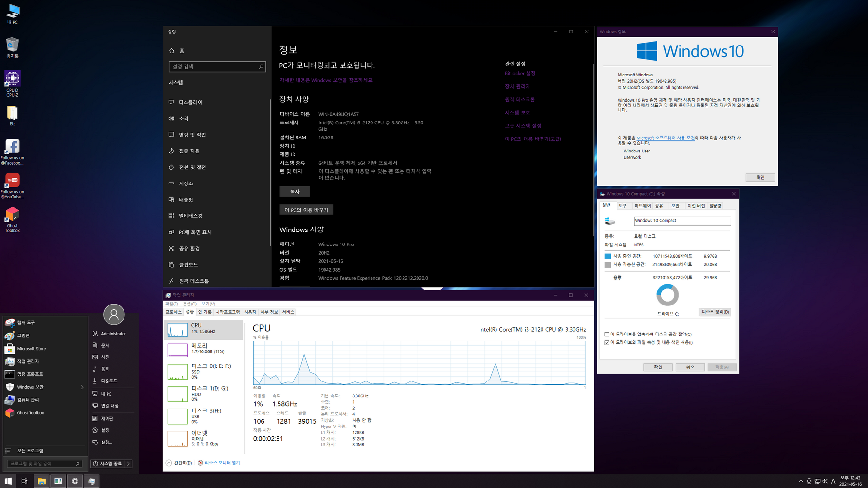Switch to 프로세스 tab in Task Manager
This screenshot has width=868, height=488.
(x=173, y=312)
